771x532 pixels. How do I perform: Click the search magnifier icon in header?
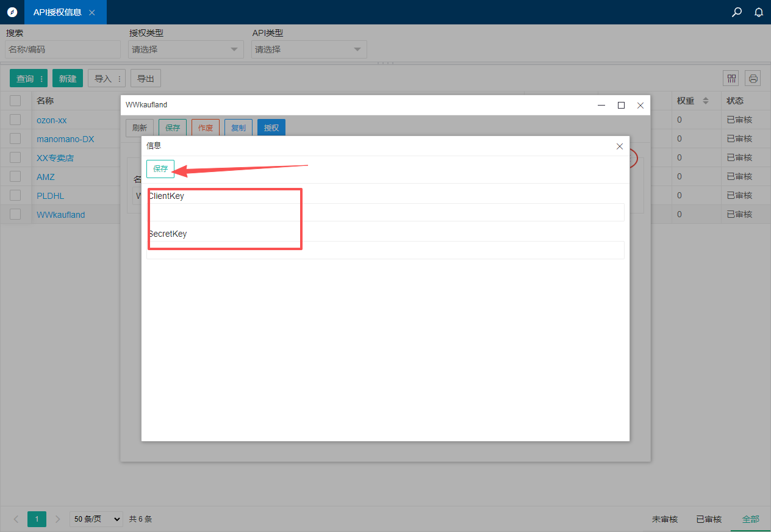737,12
